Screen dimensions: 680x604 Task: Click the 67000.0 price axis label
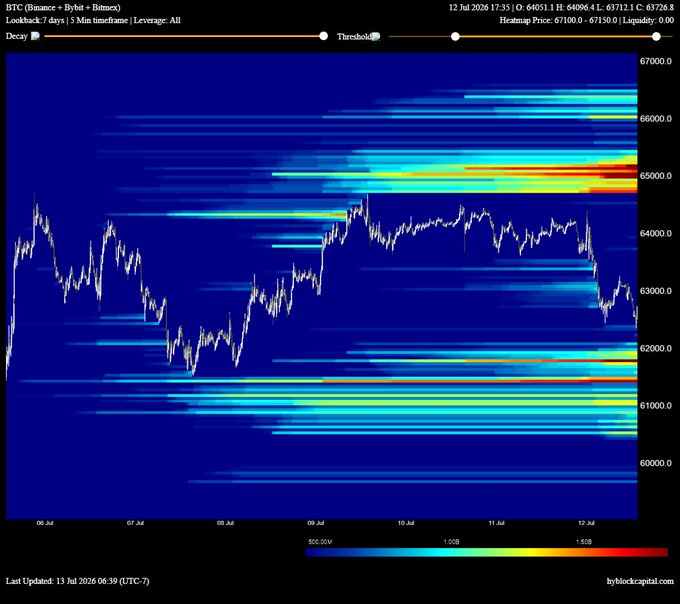(x=655, y=61)
